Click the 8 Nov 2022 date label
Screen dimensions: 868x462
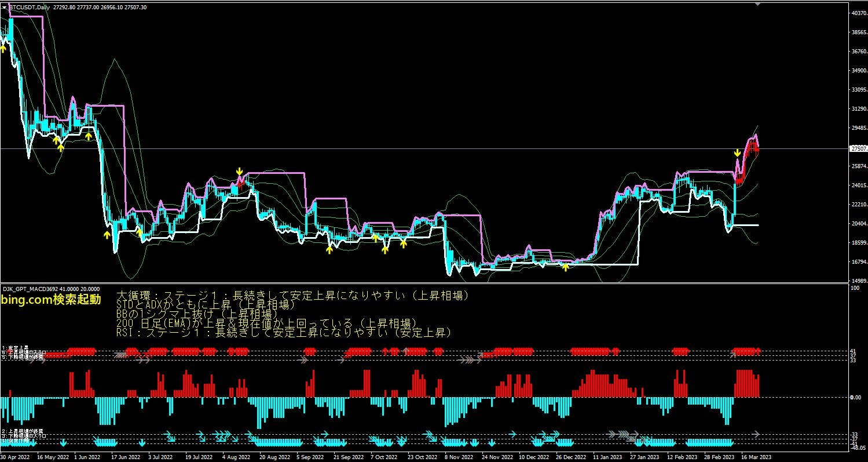pos(459,457)
